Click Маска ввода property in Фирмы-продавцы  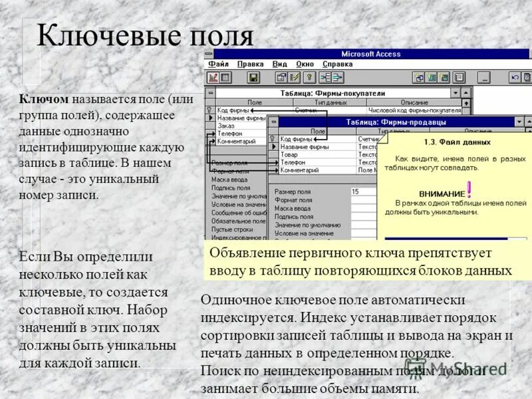click(x=293, y=208)
